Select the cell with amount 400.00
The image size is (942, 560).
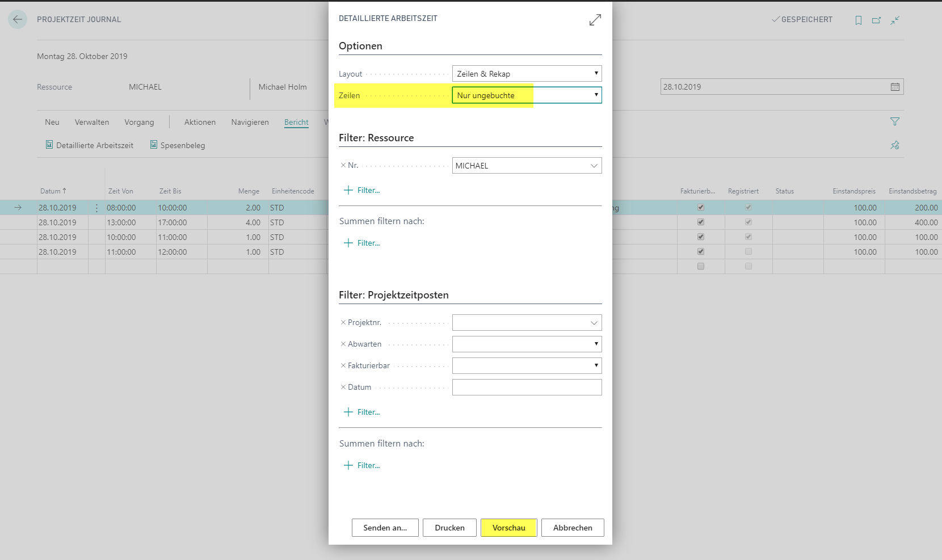[912, 222]
